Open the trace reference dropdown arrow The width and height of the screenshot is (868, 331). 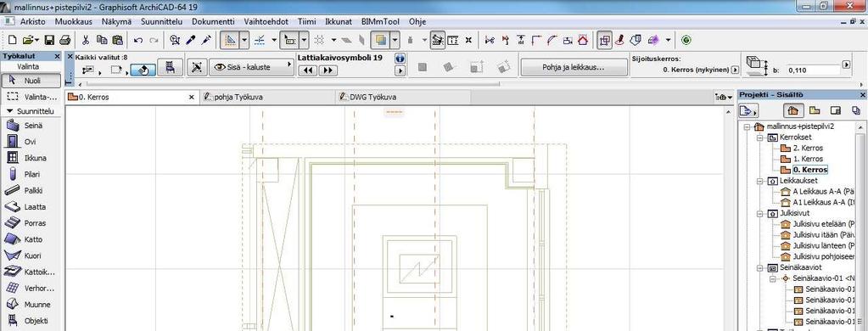click(x=395, y=40)
